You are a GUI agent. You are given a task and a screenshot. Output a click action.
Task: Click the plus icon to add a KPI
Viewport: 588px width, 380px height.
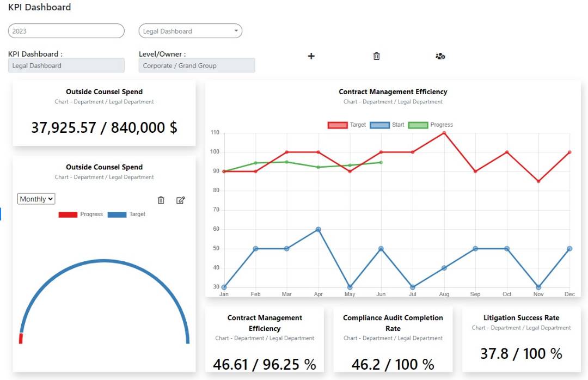(311, 56)
